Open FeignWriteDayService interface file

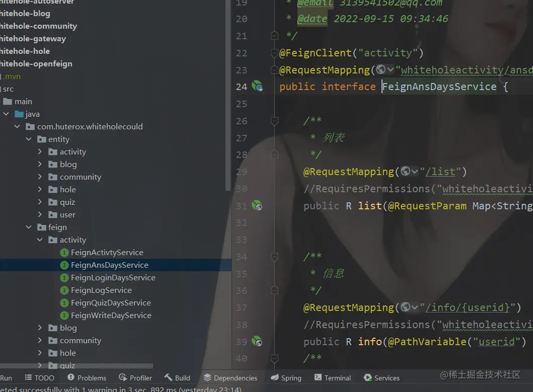tap(111, 316)
